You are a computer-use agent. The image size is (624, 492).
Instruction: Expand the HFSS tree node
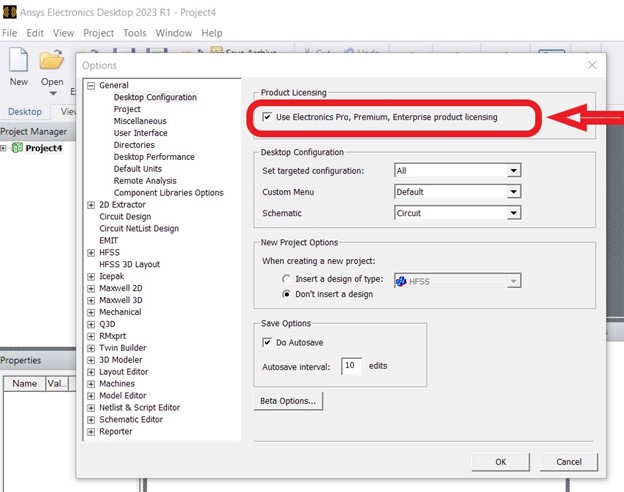coord(91,253)
